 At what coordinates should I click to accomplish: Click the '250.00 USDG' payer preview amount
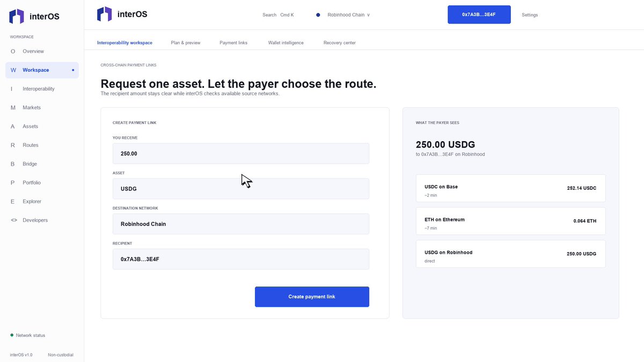(445, 144)
